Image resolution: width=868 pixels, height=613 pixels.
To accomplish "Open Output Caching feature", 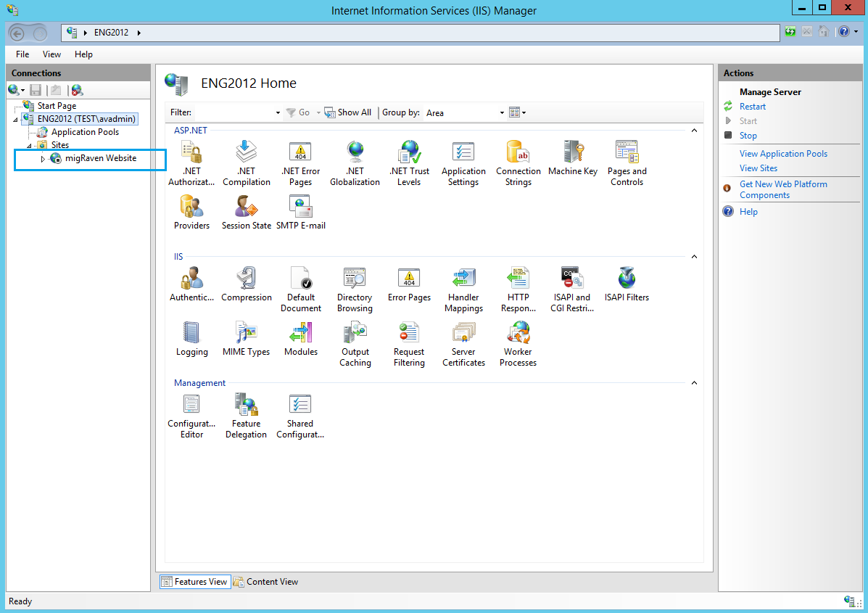I will 355,344.
